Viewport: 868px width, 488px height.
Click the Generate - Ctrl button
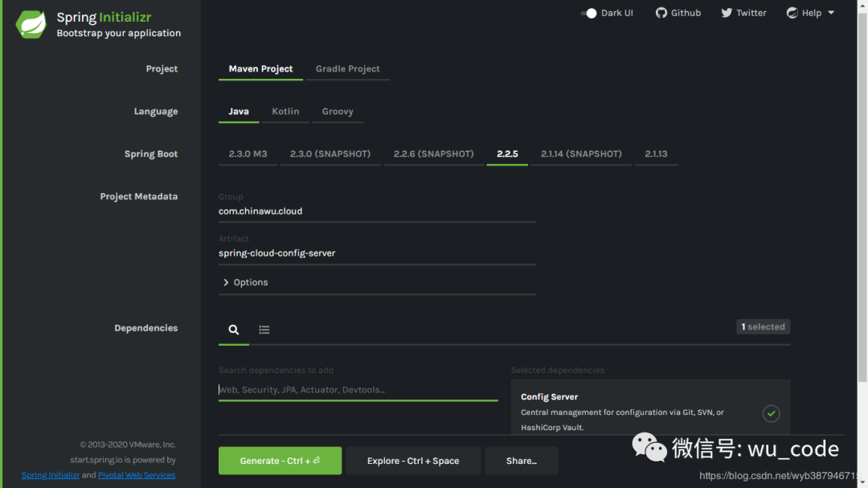[x=280, y=461]
